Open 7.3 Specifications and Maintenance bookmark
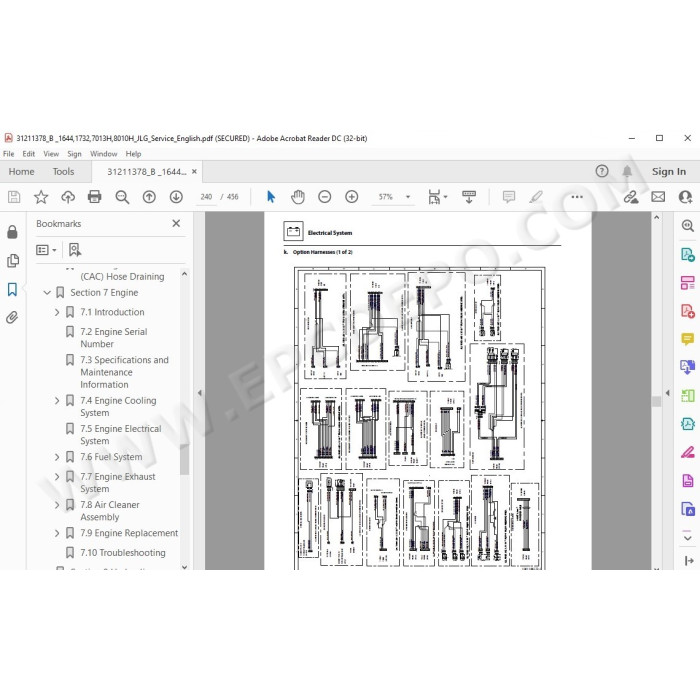Viewport: 700px width, 700px height. point(124,372)
